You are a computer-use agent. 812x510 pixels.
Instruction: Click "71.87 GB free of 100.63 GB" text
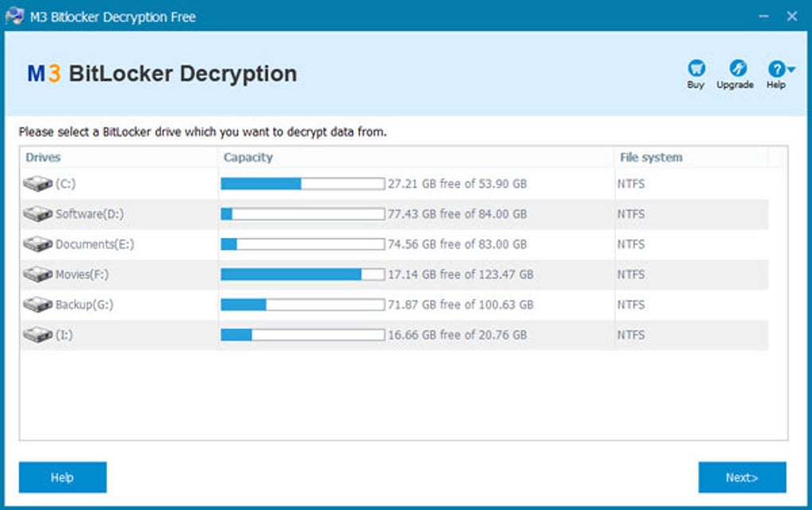point(460,305)
